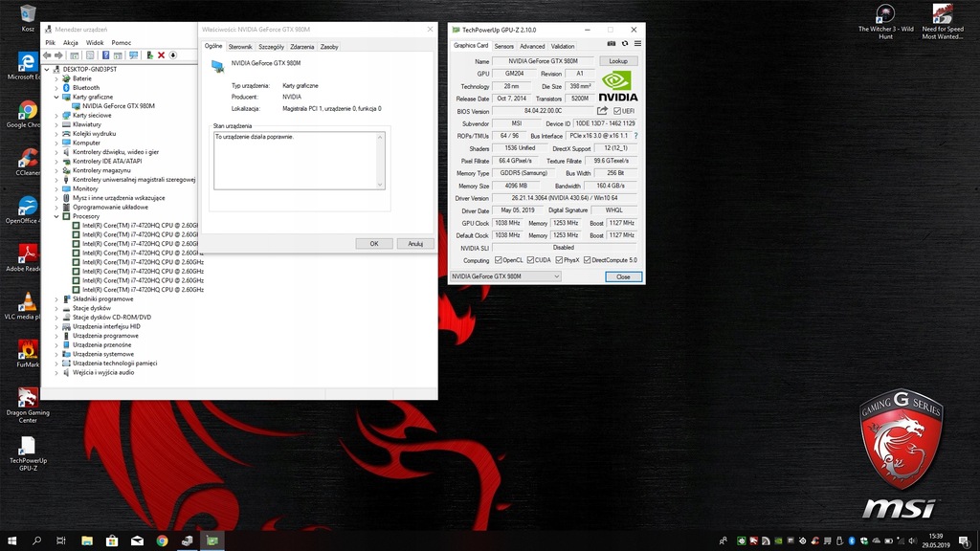Screen dimensions: 980x551
Task: Open the Google Chrome desktop shortcut
Action: point(26,115)
